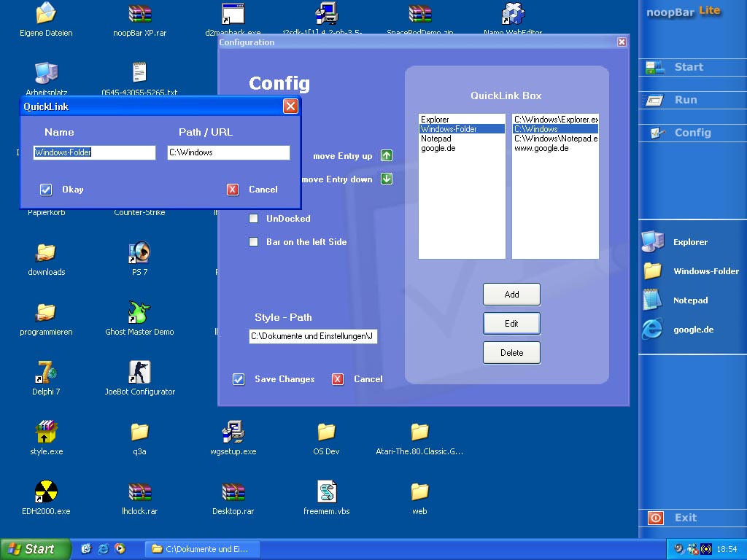
Task: Select Desktop.rar desktop icon
Action: (x=233, y=498)
